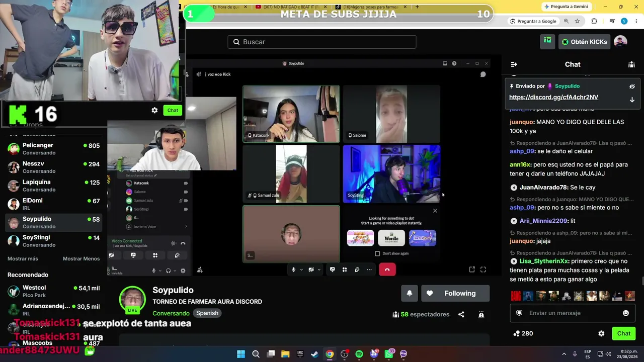Open the emoji picker in chat input

626,313
